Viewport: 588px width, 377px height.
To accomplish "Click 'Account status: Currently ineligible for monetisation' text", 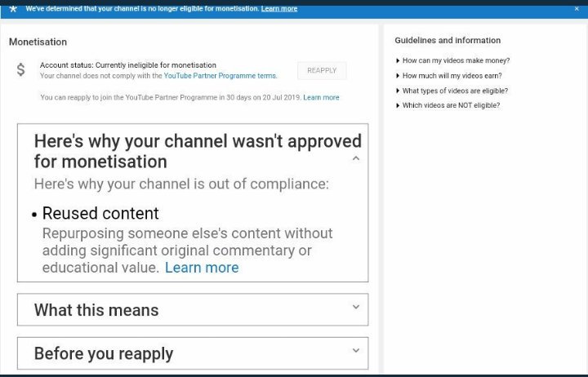I will [128, 64].
